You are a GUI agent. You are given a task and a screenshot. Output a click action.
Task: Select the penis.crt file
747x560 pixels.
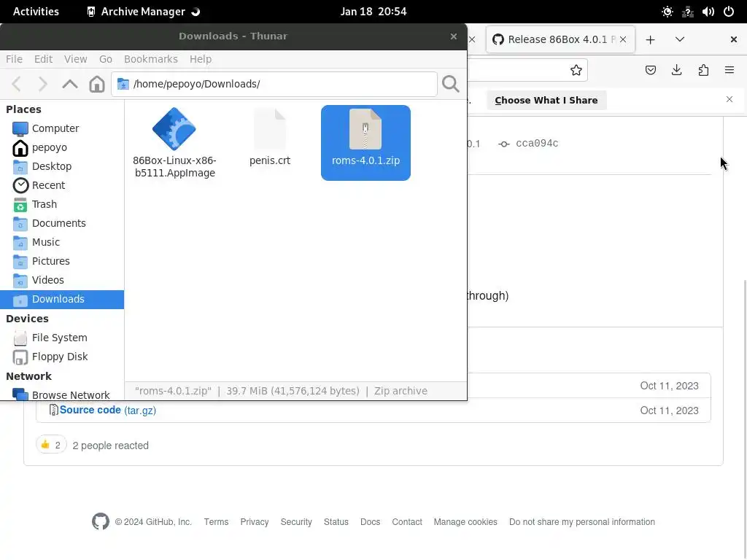pyautogui.click(x=270, y=138)
